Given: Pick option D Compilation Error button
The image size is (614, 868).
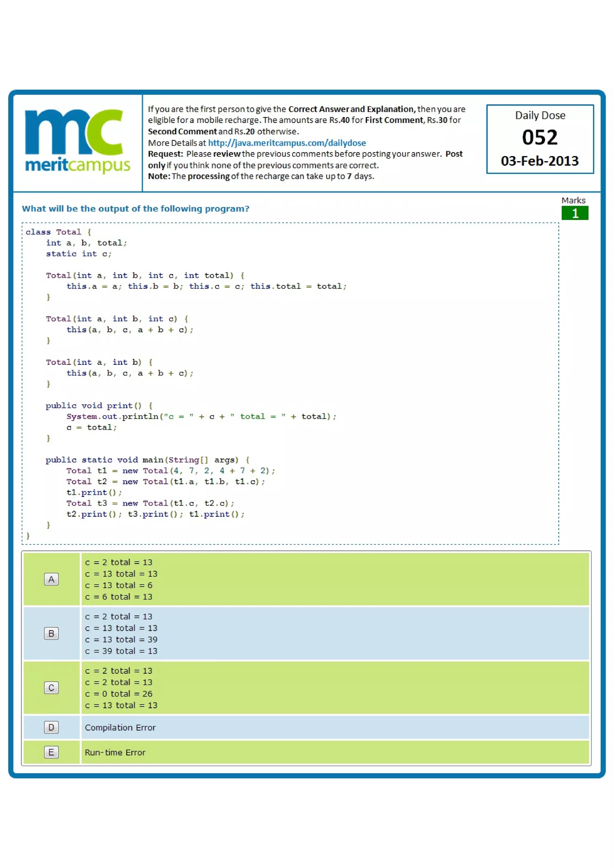Looking at the screenshot, I should (x=52, y=727).
